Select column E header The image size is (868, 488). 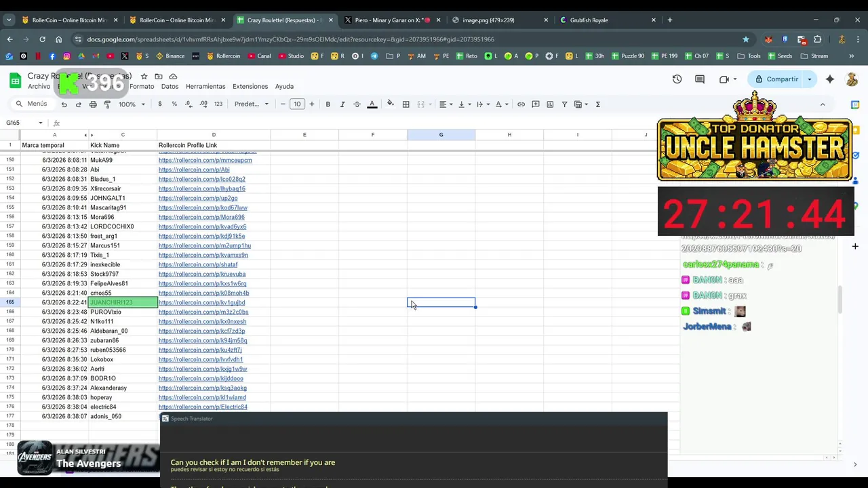304,135
